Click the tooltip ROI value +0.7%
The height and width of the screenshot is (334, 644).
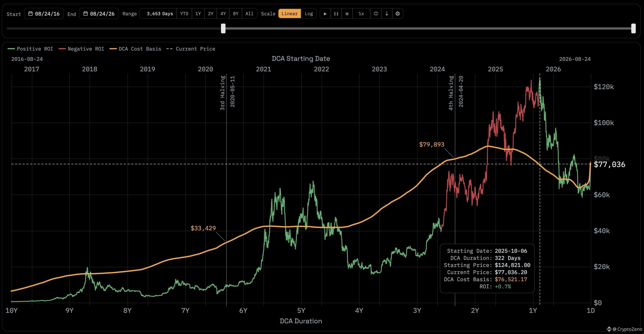coord(503,286)
